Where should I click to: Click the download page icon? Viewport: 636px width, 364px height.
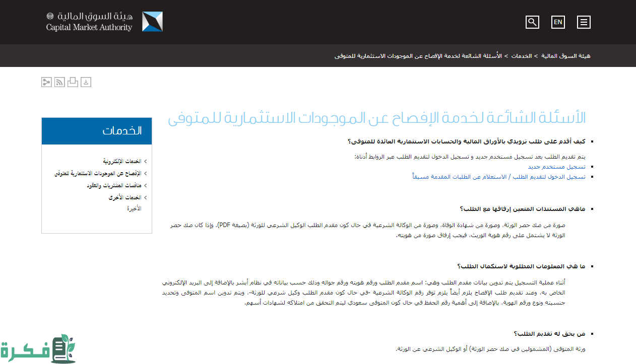pos(86,82)
